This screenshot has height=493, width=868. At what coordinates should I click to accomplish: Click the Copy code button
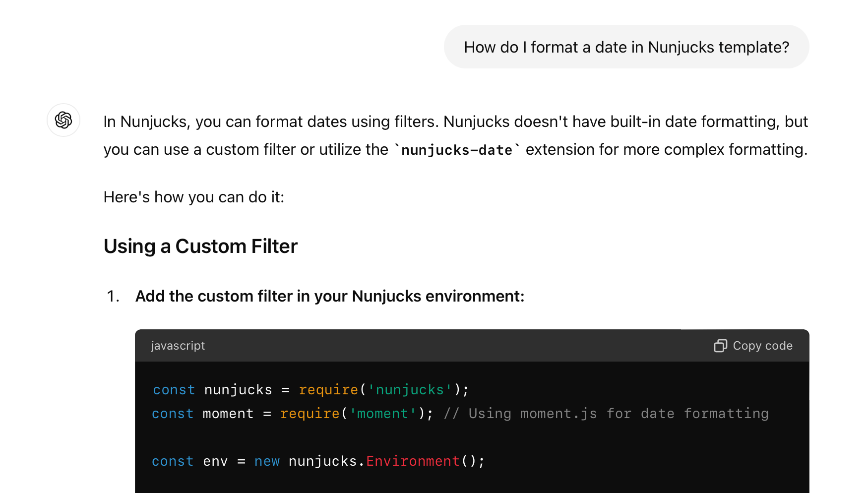[x=752, y=346]
